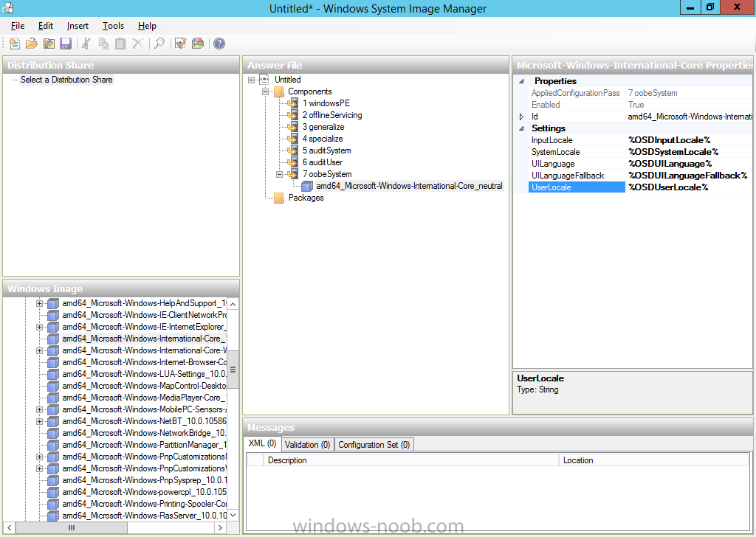This screenshot has height=537, width=756.
Task: Click the Packages folder icon
Action: pyautogui.click(x=278, y=198)
